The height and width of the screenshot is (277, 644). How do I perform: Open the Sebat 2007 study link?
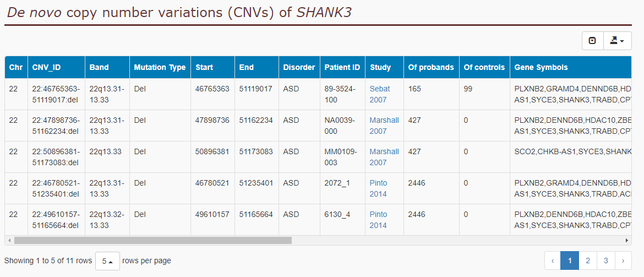click(x=379, y=94)
